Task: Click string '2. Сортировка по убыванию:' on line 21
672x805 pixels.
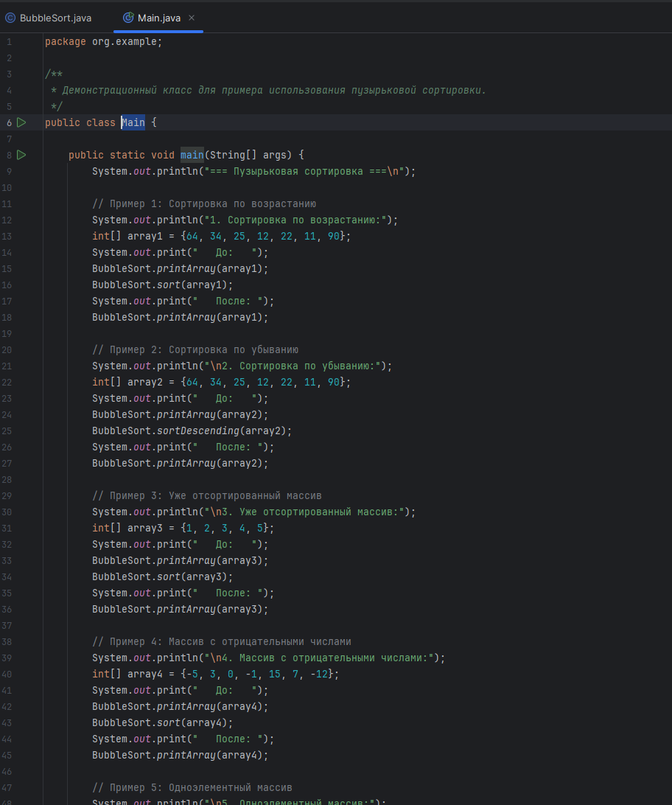Action: tap(293, 366)
